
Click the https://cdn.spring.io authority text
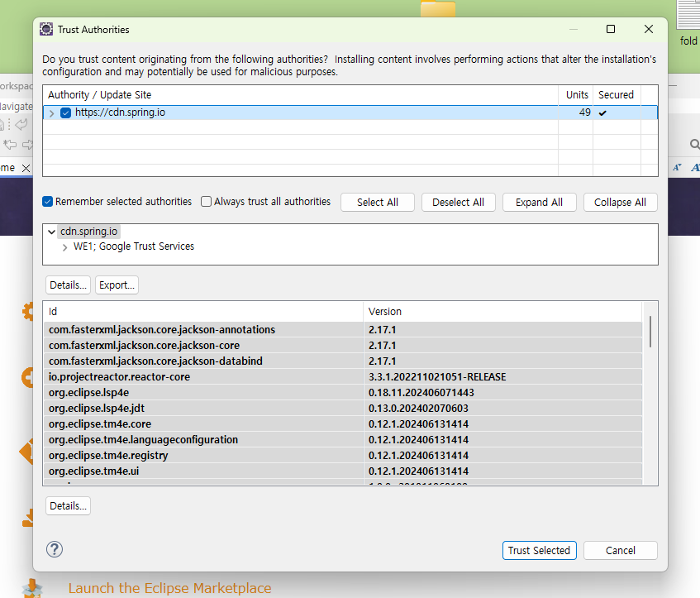[120, 112]
